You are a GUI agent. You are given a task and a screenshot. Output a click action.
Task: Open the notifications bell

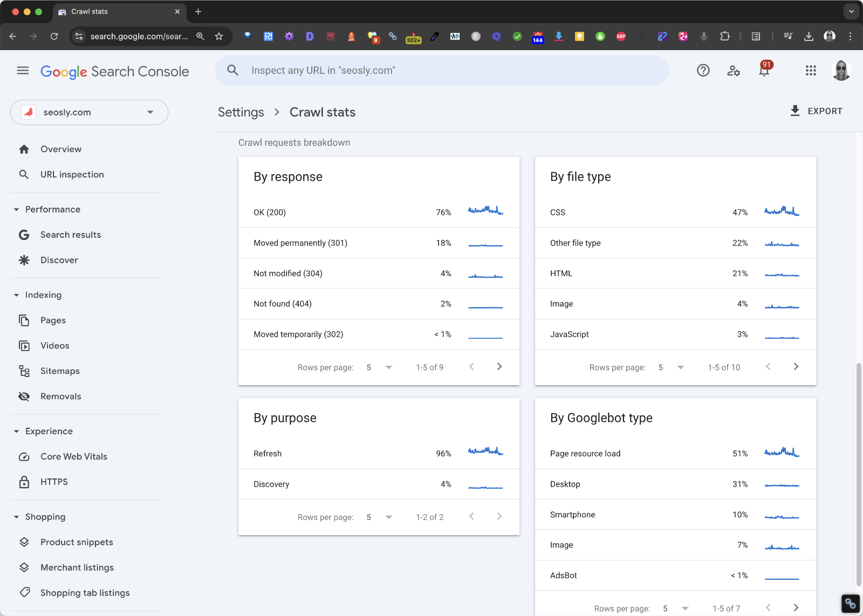point(764,71)
